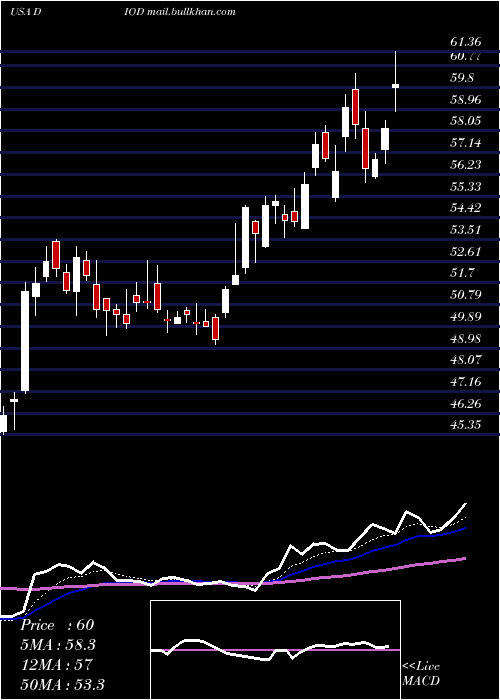Screen dimensions: 500x700
Task: Click the 60.77 price axis label
Action: click(x=466, y=56)
